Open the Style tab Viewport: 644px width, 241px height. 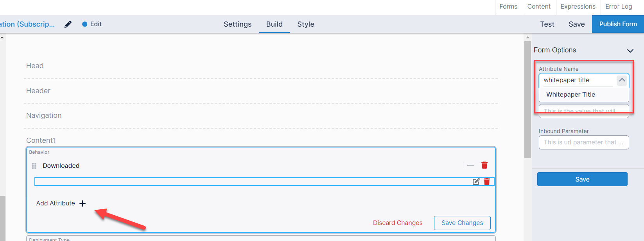[x=305, y=24]
